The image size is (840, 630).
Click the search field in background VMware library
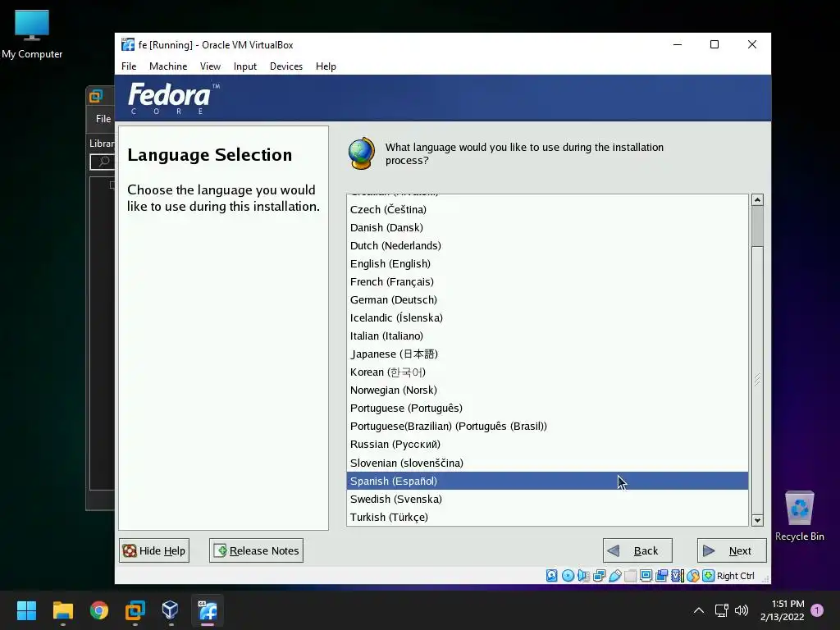pyautogui.click(x=103, y=162)
